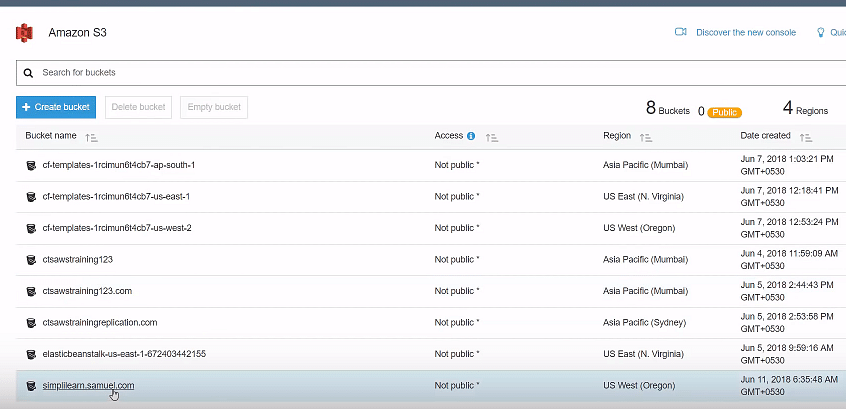This screenshot has height=409, width=846.
Task: Click bucket icon for elasticbeanstalk bucket
Action: point(31,355)
